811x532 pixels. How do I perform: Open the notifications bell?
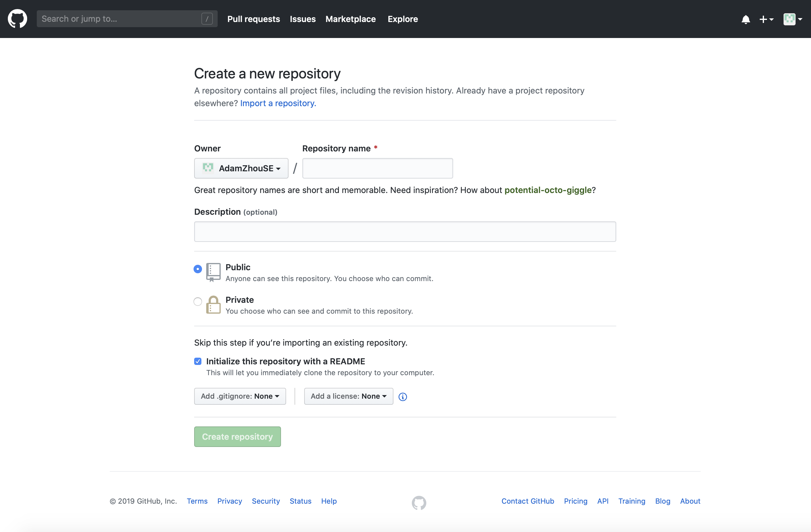tap(745, 19)
